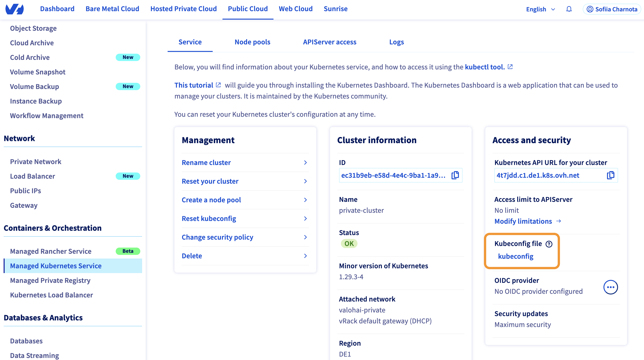The width and height of the screenshot is (644, 360).
Task: Switch to the Logs tab
Action: [396, 42]
